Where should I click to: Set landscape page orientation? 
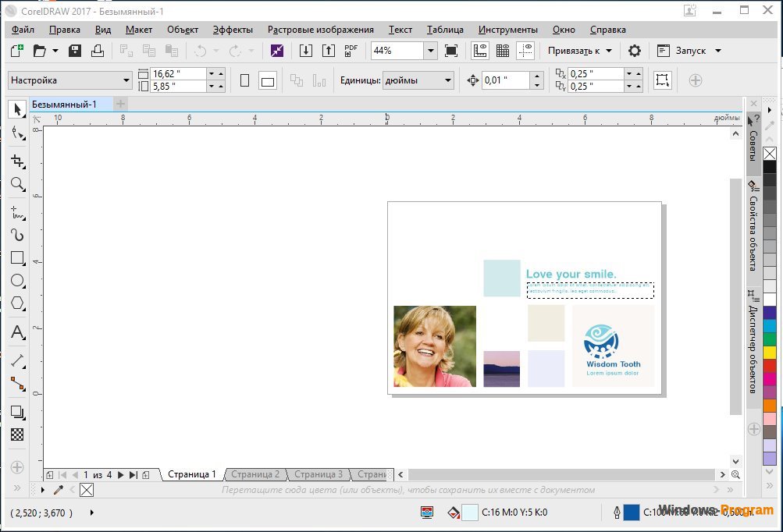point(268,80)
